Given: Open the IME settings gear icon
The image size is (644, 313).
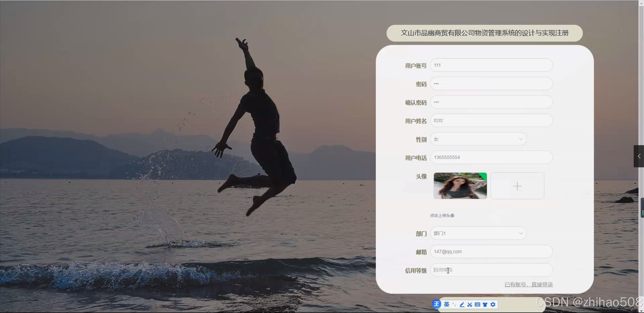Looking at the screenshot, I should tap(493, 304).
